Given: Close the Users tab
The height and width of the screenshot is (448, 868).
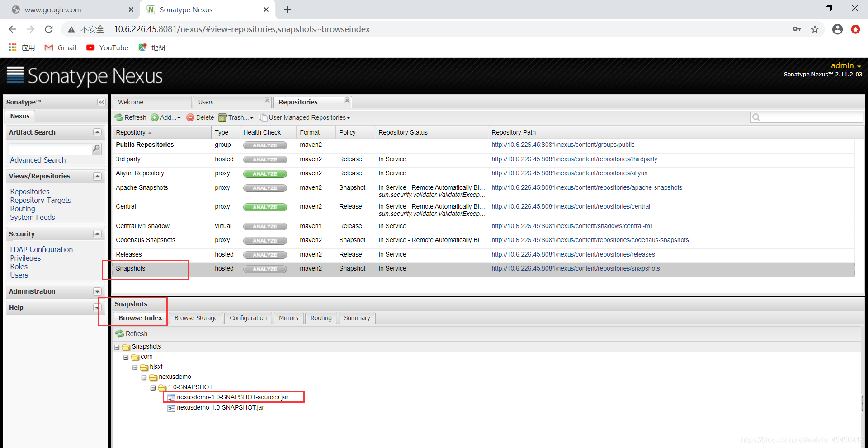Looking at the screenshot, I should point(267,100).
